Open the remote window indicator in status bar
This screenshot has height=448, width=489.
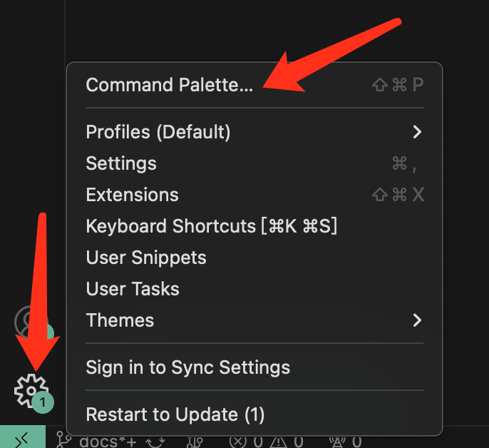click(22, 439)
